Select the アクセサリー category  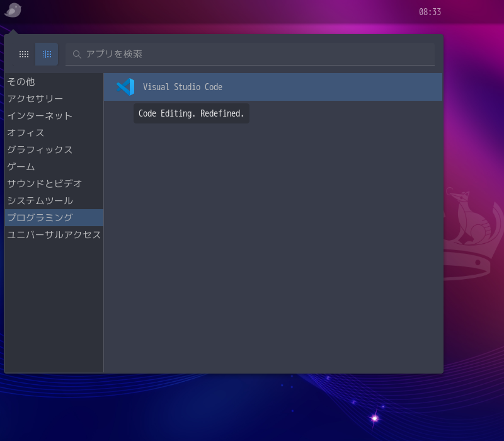pos(54,99)
